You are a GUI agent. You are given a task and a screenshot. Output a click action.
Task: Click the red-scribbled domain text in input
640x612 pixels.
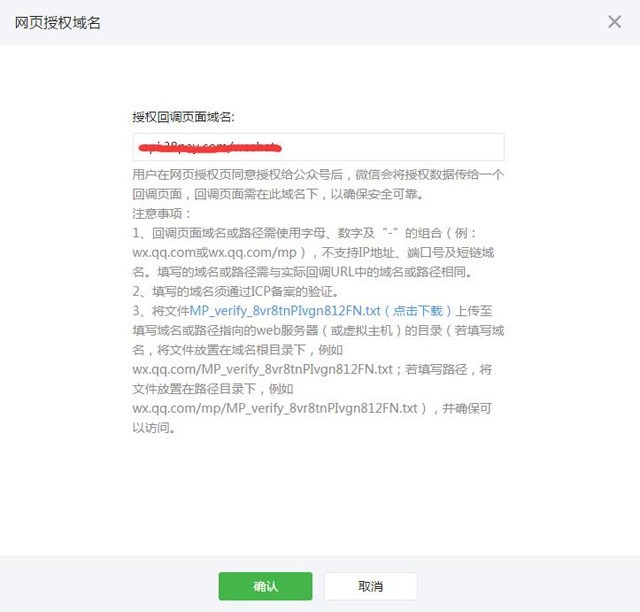[208, 147]
